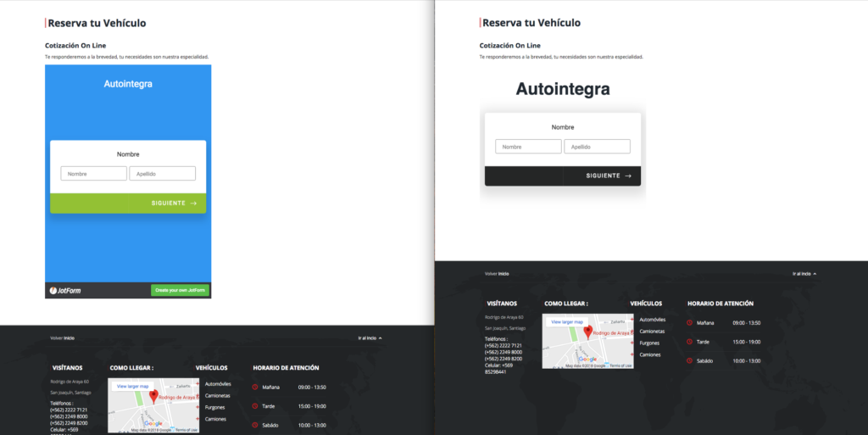
Task: Click Cotización On Line subheading, right page
Action: (x=509, y=46)
